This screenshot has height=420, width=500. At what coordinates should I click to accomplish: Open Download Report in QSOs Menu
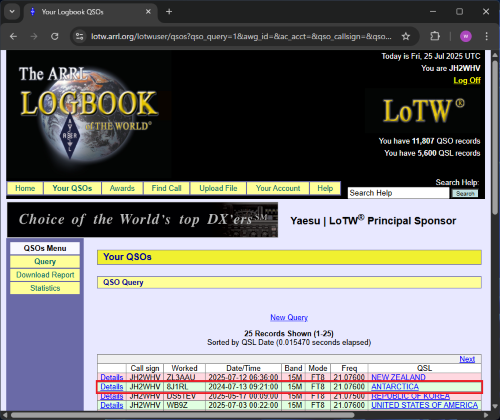45,275
